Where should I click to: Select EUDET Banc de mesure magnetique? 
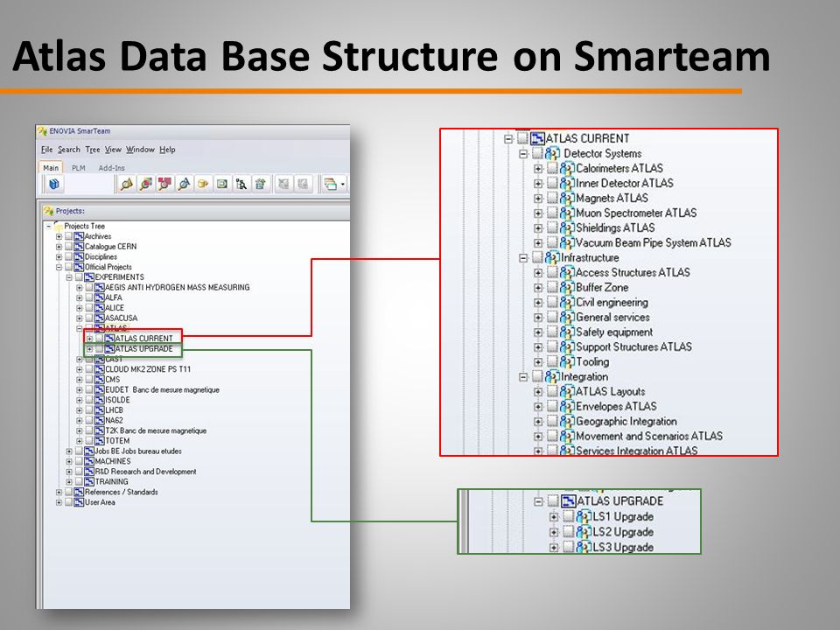[x=163, y=389]
